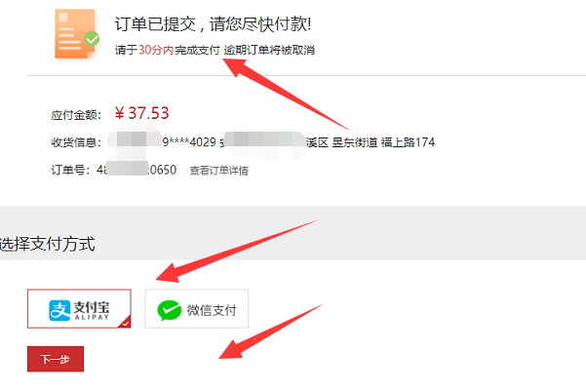The height and width of the screenshot is (392, 586).
Task: Click the red 下一步 button
Action: click(x=56, y=359)
